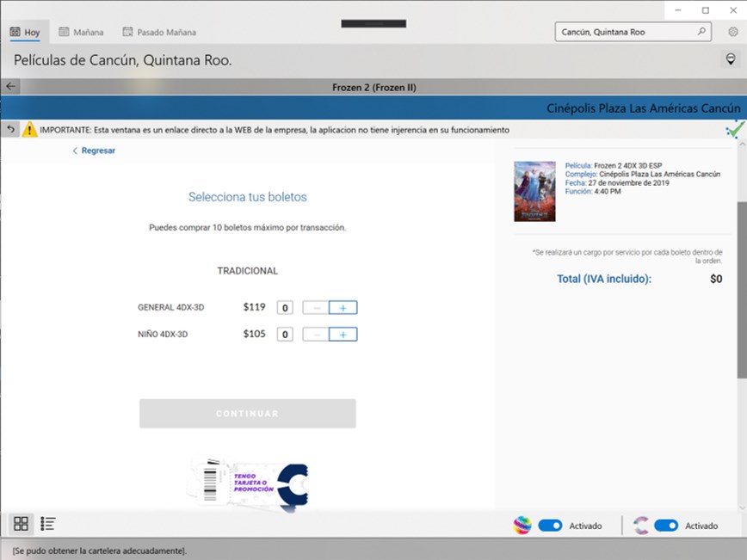Minimize the application window
This screenshot has height=560, width=747.
tap(678, 10)
